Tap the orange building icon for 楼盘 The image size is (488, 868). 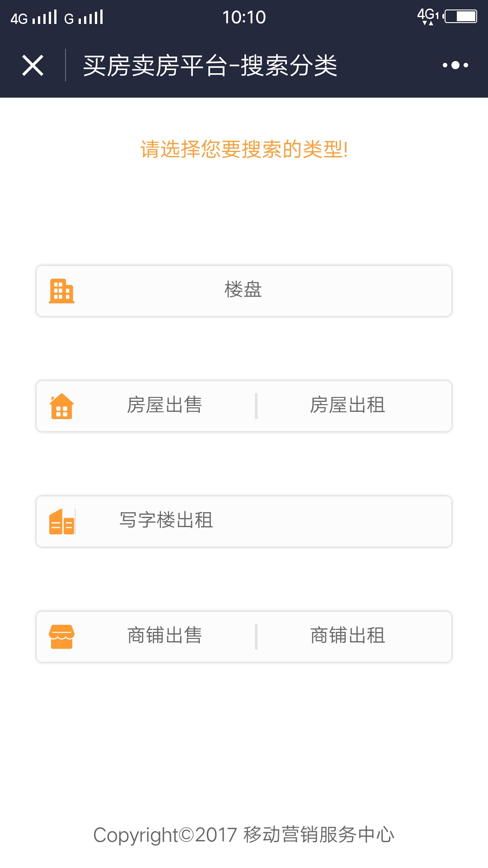61,291
